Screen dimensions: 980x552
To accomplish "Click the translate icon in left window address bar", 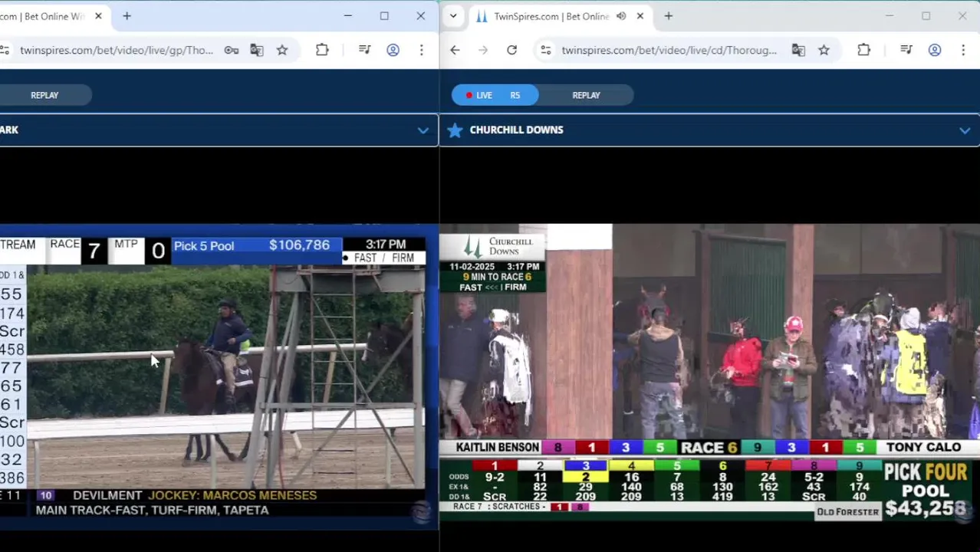I will [x=257, y=50].
